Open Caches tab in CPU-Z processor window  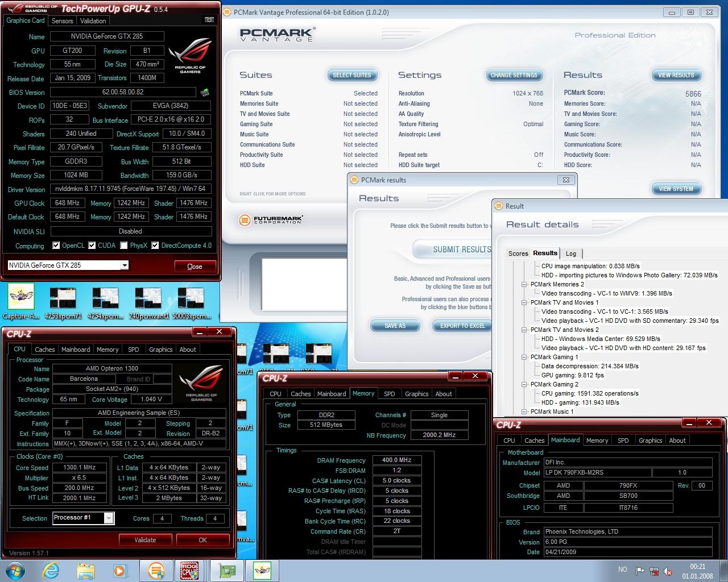44,350
